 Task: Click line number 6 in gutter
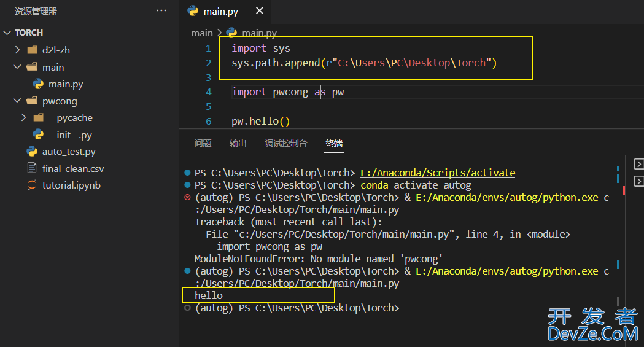209,122
